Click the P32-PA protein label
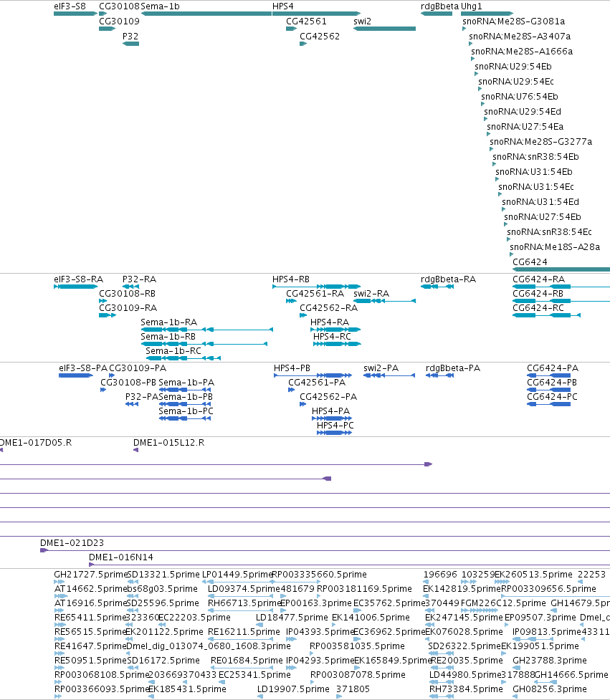The width and height of the screenshot is (610, 700). tap(141, 397)
